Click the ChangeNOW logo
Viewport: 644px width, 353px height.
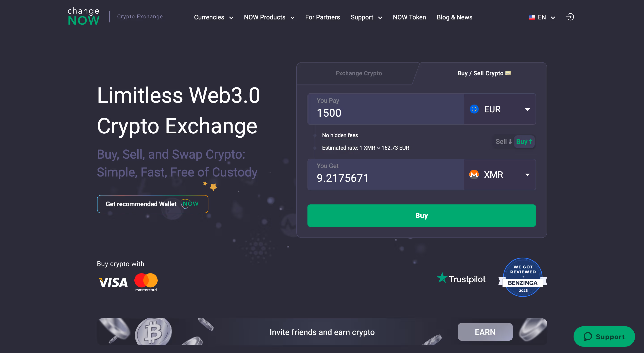click(84, 16)
